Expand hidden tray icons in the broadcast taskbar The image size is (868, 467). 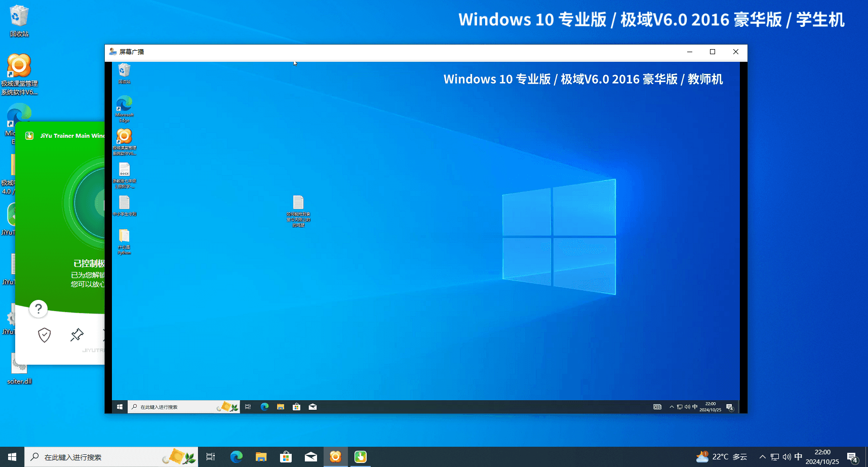(x=672, y=407)
